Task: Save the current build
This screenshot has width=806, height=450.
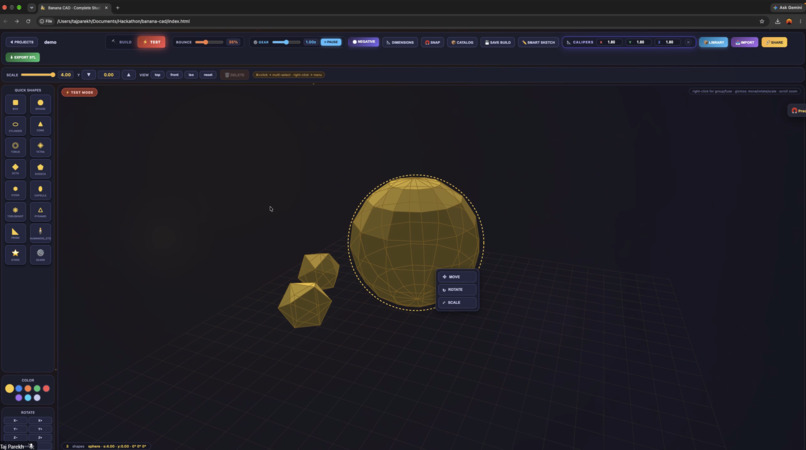Action: (x=498, y=42)
